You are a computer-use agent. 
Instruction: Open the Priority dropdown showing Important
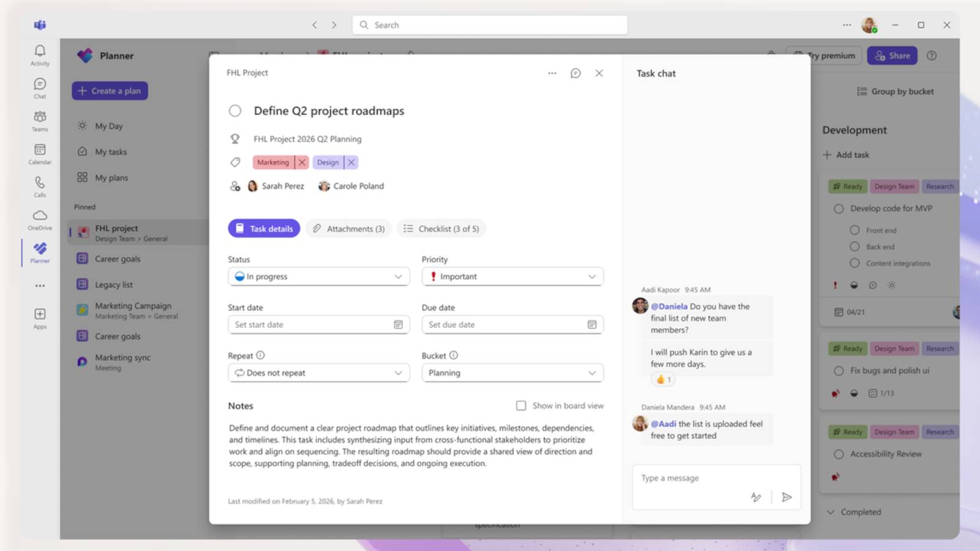coord(512,276)
